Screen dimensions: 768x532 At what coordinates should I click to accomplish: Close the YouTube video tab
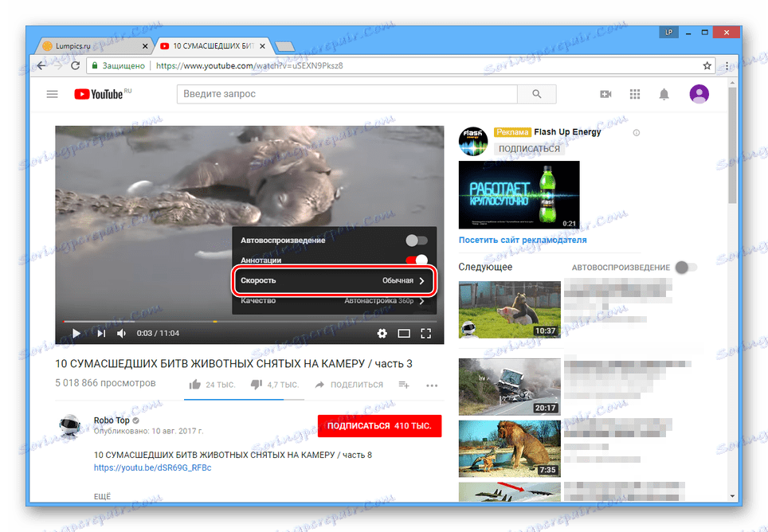[263, 46]
